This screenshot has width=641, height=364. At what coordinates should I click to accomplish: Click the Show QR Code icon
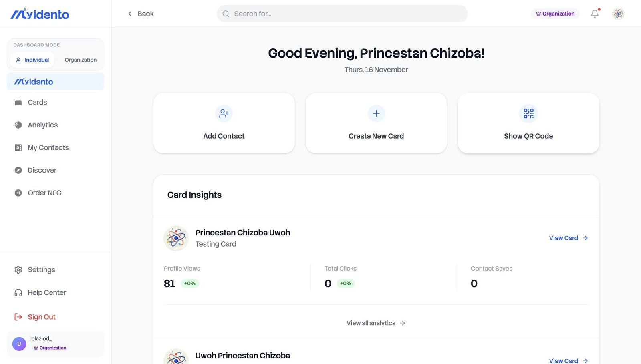click(x=528, y=113)
